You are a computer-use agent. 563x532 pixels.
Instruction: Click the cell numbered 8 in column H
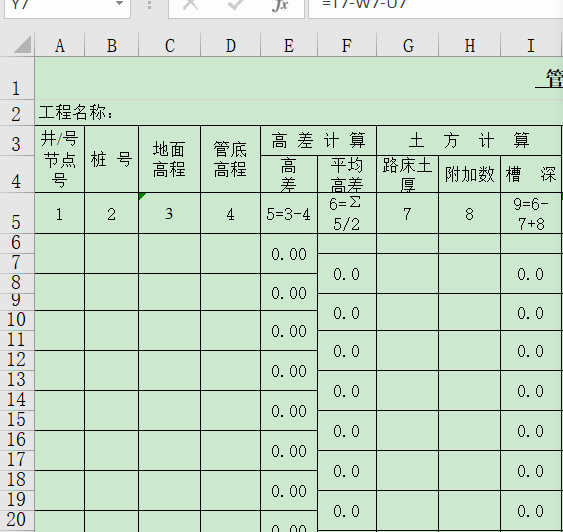(470, 213)
